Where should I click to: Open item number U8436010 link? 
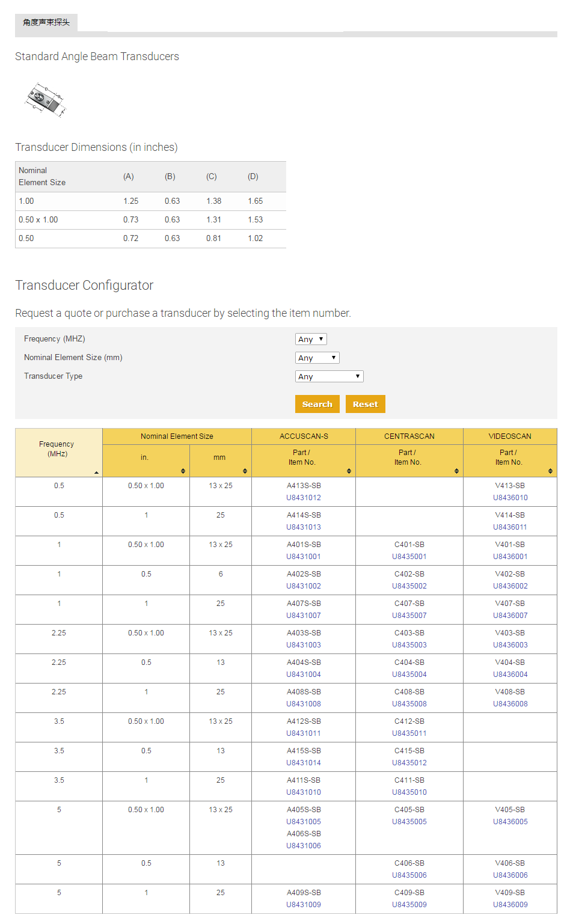pyautogui.click(x=510, y=498)
